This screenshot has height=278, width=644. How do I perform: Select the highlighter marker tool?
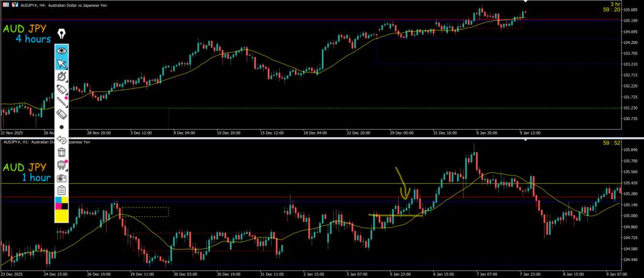(x=62, y=89)
